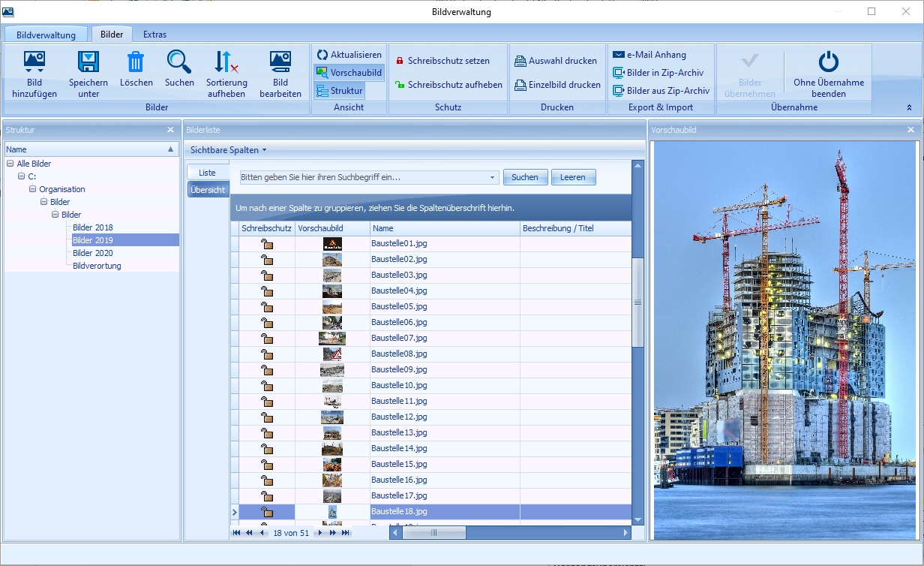The width and height of the screenshot is (924, 566).
Task: Select the Baustelle07.jpg thumbnail
Action: click(332, 339)
